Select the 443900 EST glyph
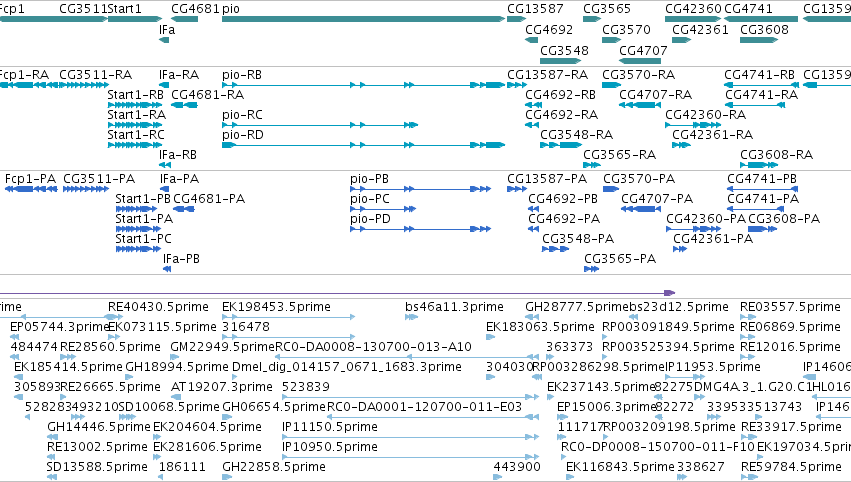 pyautogui.click(x=498, y=477)
